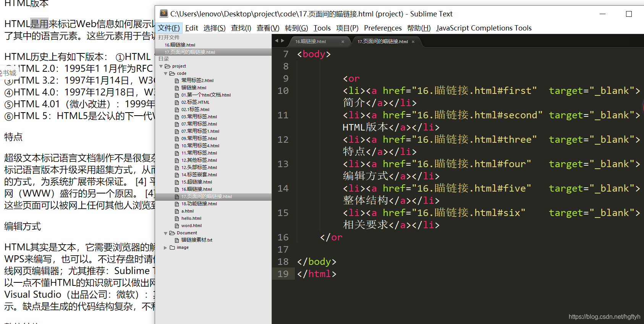
Task: Open 16.瞄链接.html in code folder
Action: [x=196, y=189]
